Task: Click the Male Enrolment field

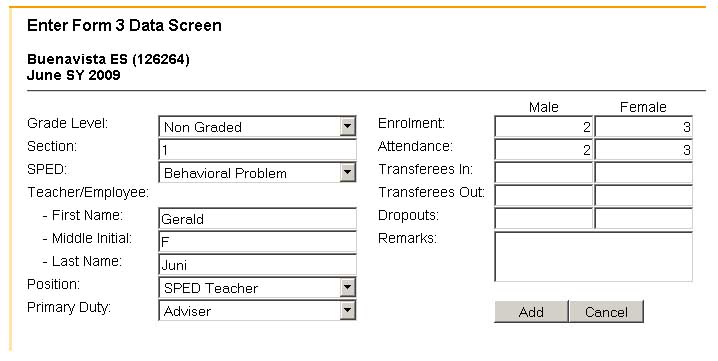Action: pyautogui.click(x=544, y=126)
